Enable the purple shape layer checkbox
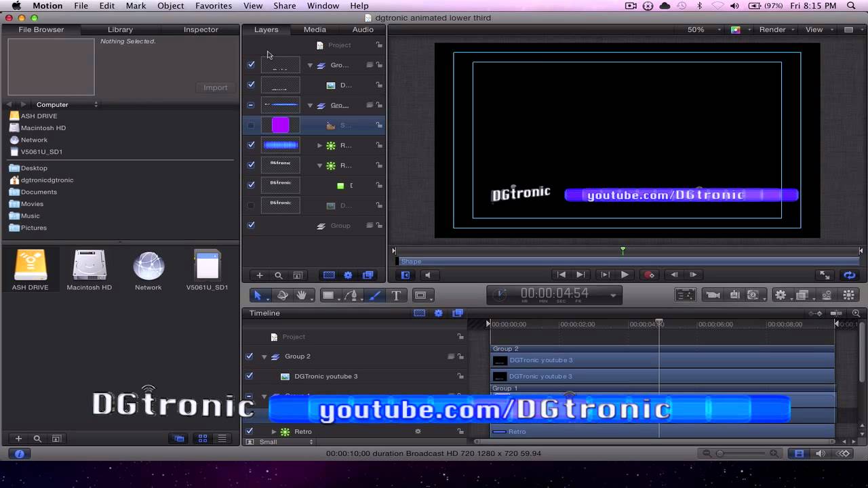 (x=251, y=125)
